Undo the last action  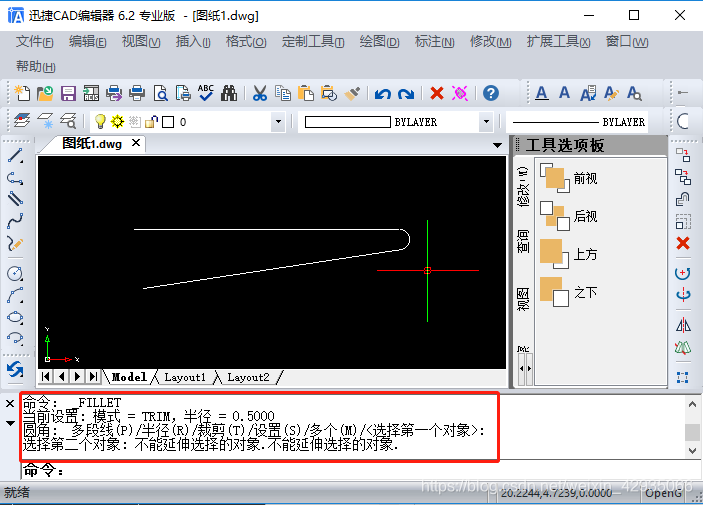point(382,94)
